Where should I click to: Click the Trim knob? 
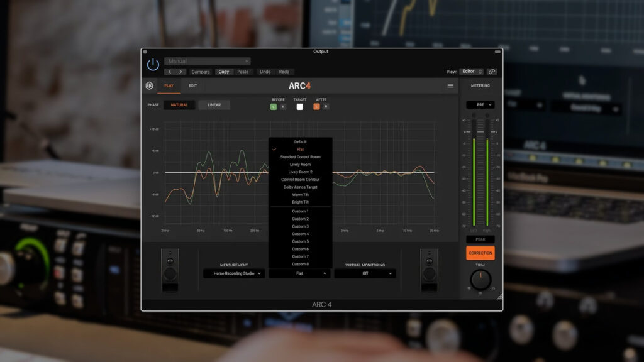(x=480, y=280)
